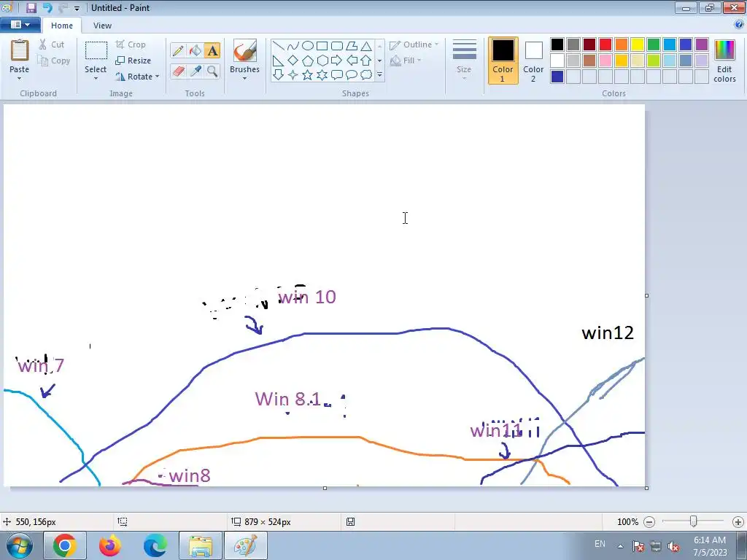
Task: Select the Up arrow shape
Action: [x=366, y=61]
